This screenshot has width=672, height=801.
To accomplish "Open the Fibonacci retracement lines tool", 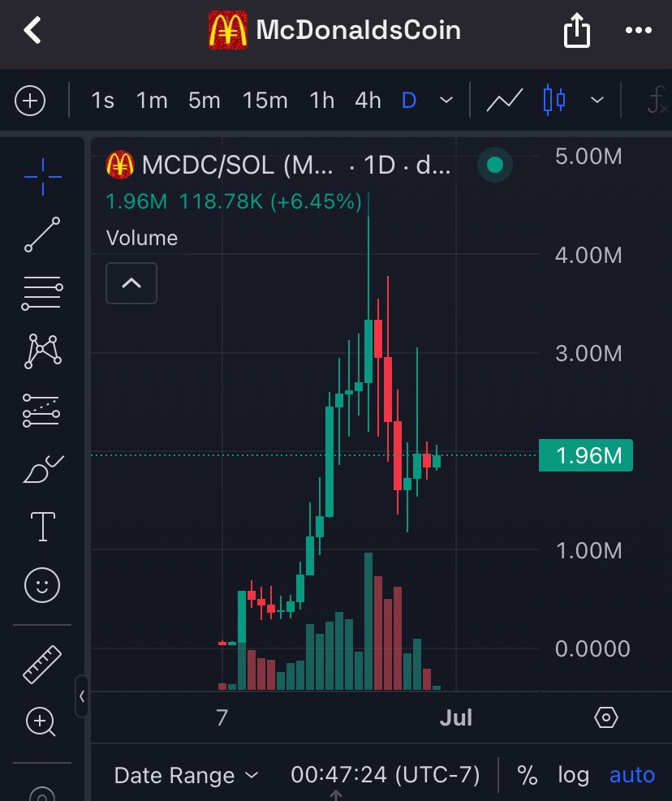I will pyautogui.click(x=42, y=293).
